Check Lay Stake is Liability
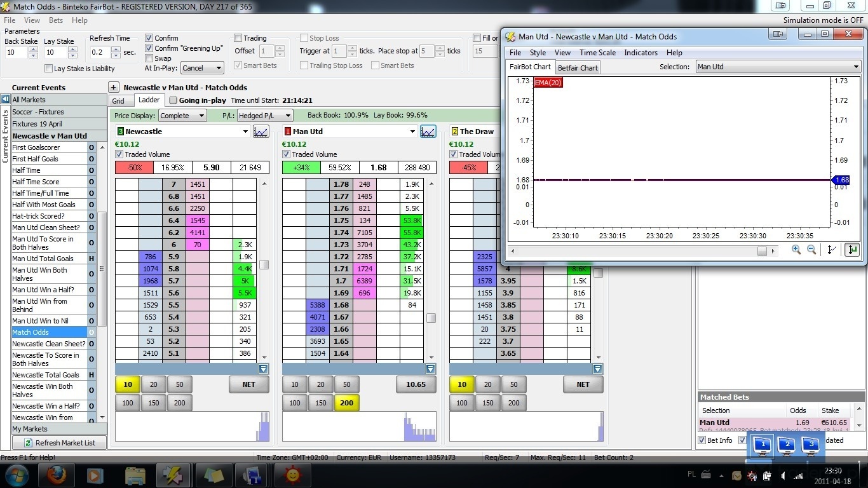868x488 pixels. [x=49, y=69]
